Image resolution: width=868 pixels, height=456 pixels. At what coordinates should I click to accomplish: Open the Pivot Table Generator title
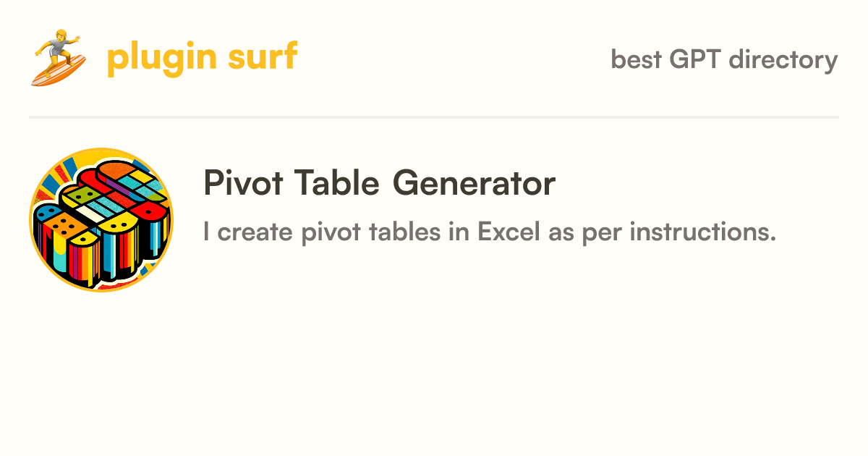pyautogui.click(x=379, y=183)
